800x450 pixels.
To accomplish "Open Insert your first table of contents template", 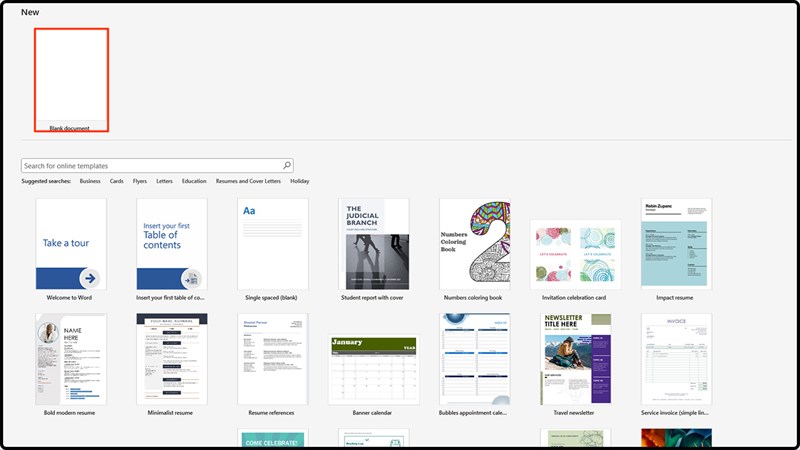I will (172, 244).
